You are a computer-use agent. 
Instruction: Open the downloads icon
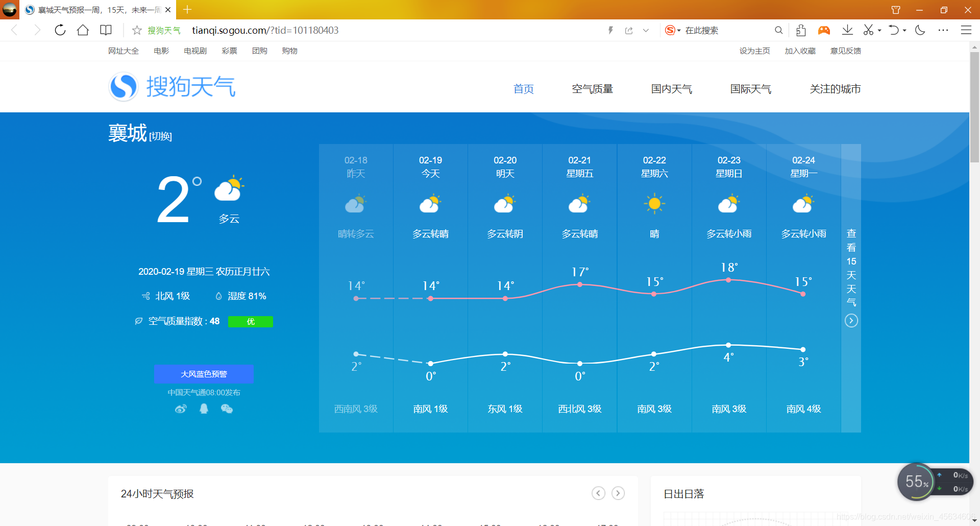coord(847,30)
